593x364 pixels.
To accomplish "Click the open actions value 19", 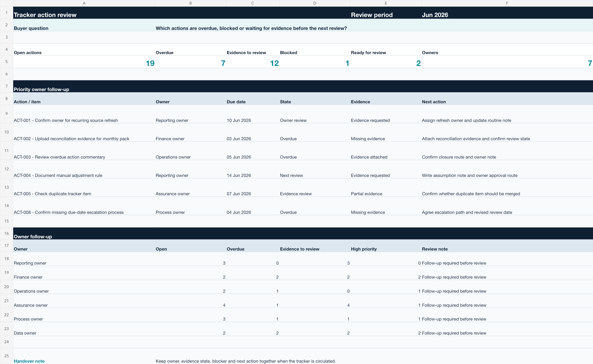I will [150, 63].
